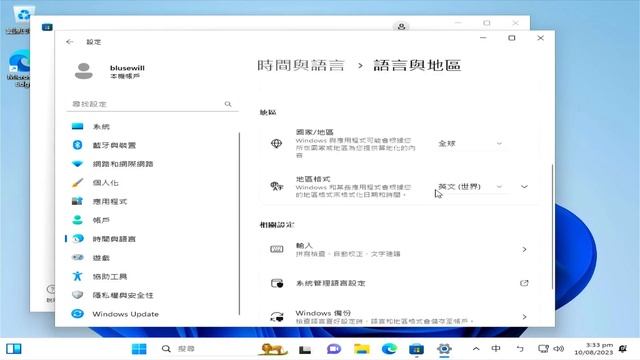640x360 pixels.
Task: Click the Settings gear on the taskbar
Action: point(444,349)
